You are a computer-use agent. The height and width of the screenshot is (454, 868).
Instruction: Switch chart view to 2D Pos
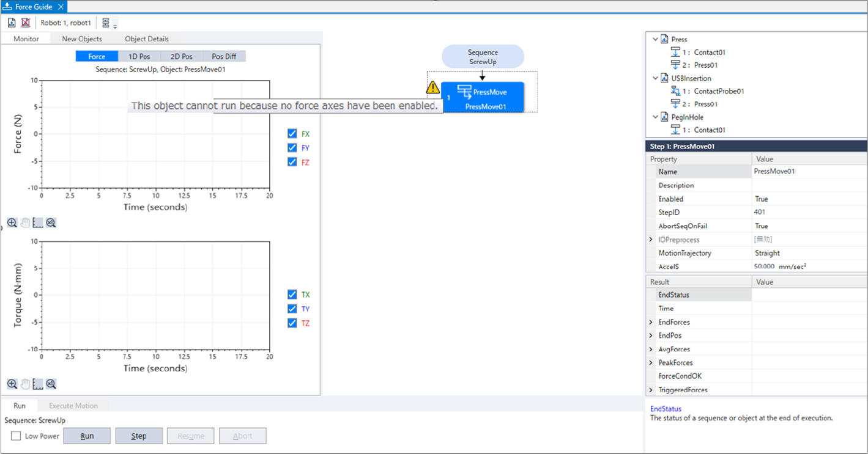pyautogui.click(x=182, y=56)
